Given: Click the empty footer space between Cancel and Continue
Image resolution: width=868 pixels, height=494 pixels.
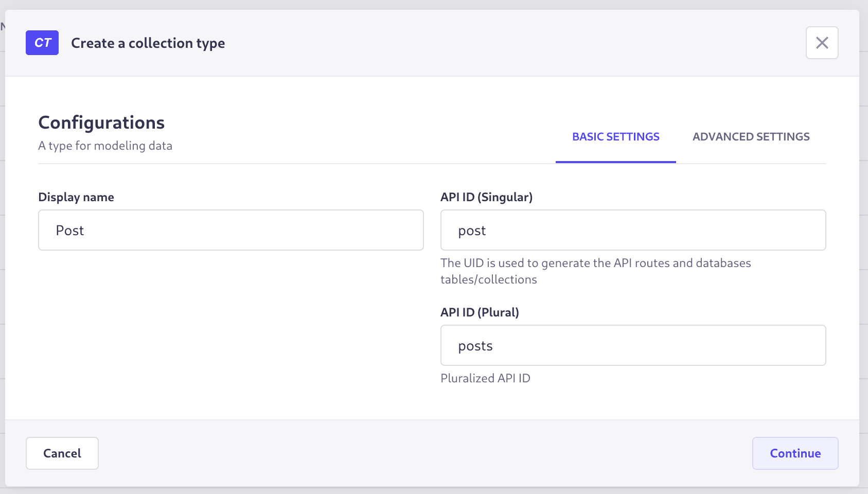Looking at the screenshot, I should pos(422,453).
